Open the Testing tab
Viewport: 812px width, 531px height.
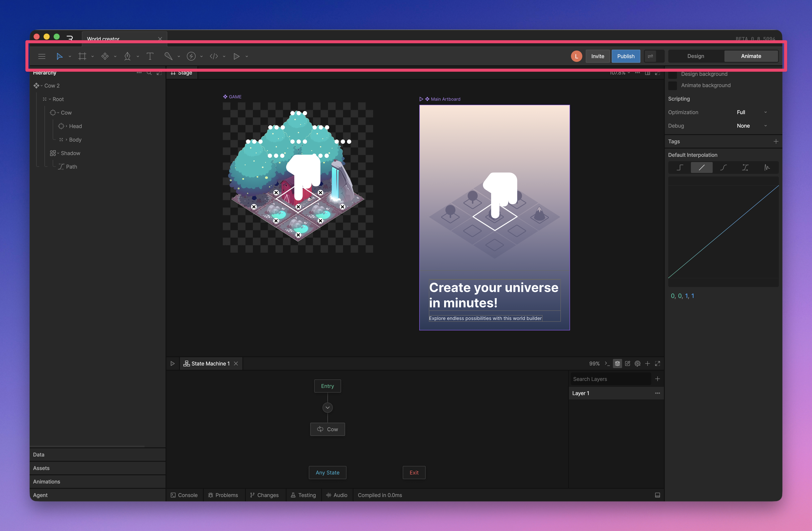point(303,495)
